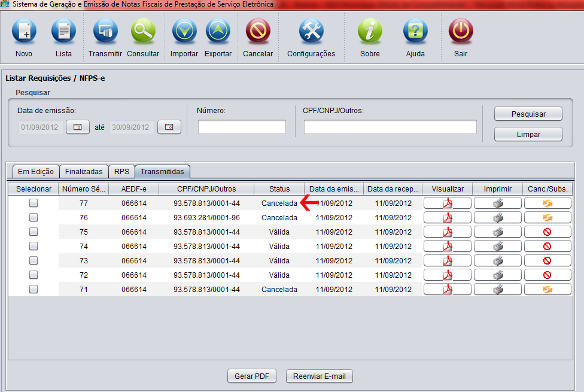Select checkbox for note 73
584x392 pixels.
click(34, 260)
